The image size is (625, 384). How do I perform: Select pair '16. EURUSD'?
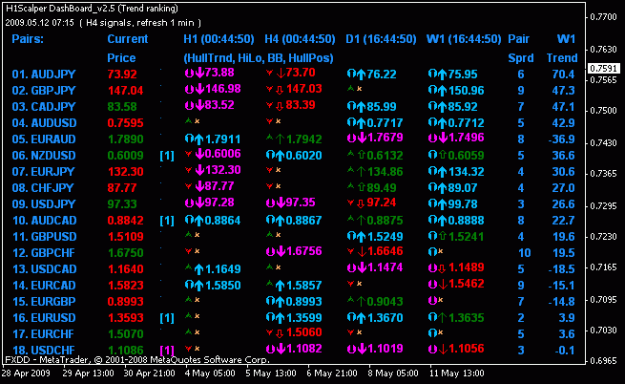tap(43, 318)
